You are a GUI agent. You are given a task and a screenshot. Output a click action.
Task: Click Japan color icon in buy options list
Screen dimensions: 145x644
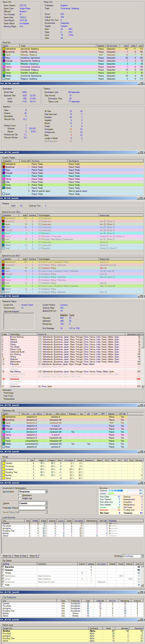coord(3,268)
